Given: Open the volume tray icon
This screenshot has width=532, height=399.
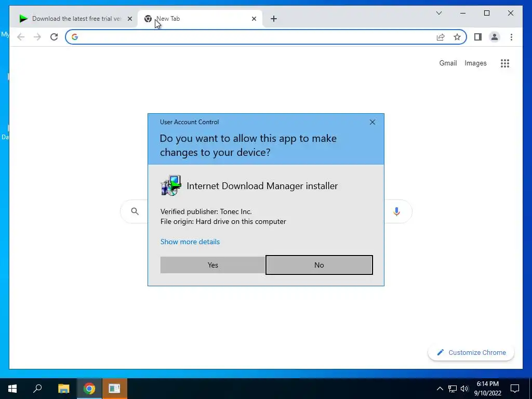Looking at the screenshot, I should point(464,389).
